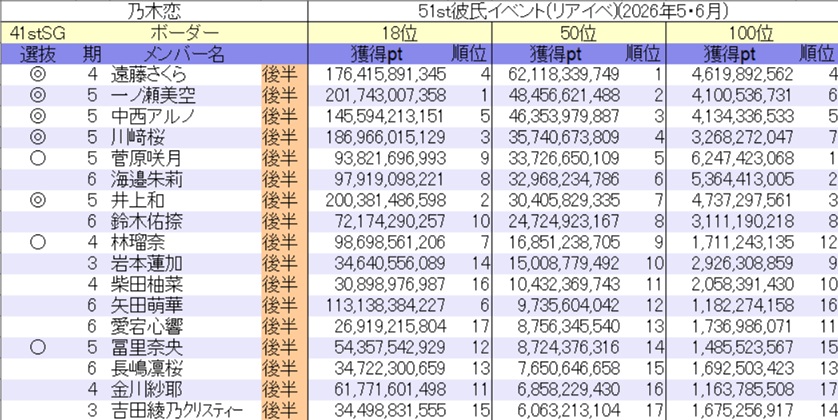The width and height of the screenshot is (838, 420).
Task: Click the value 201,743,007,358
Action: click(x=385, y=96)
